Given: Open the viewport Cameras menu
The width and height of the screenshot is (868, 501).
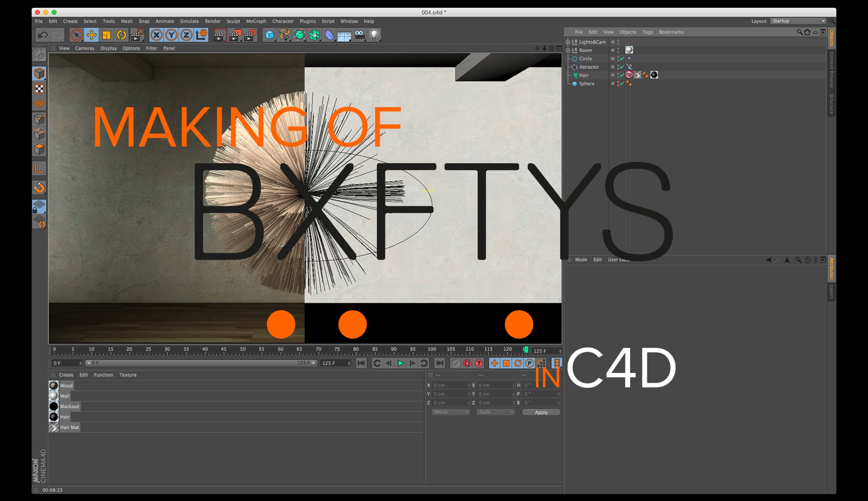Looking at the screenshot, I should pos(85,48).
